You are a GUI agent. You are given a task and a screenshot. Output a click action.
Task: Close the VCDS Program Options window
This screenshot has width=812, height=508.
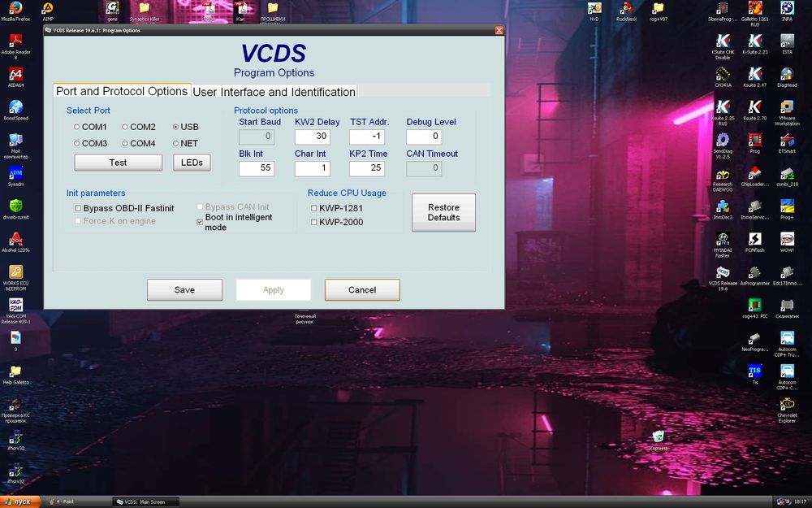[499, 30]
